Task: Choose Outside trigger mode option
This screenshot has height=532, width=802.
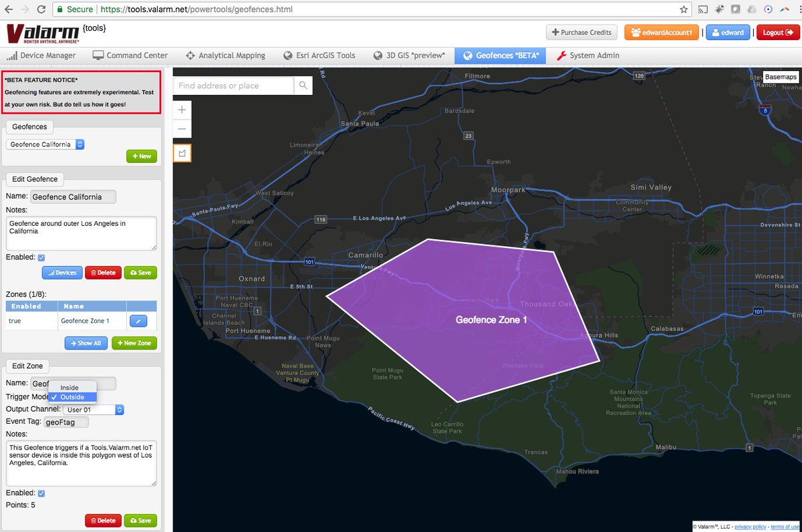Action: pyautogui.click(x=72, y=397)
